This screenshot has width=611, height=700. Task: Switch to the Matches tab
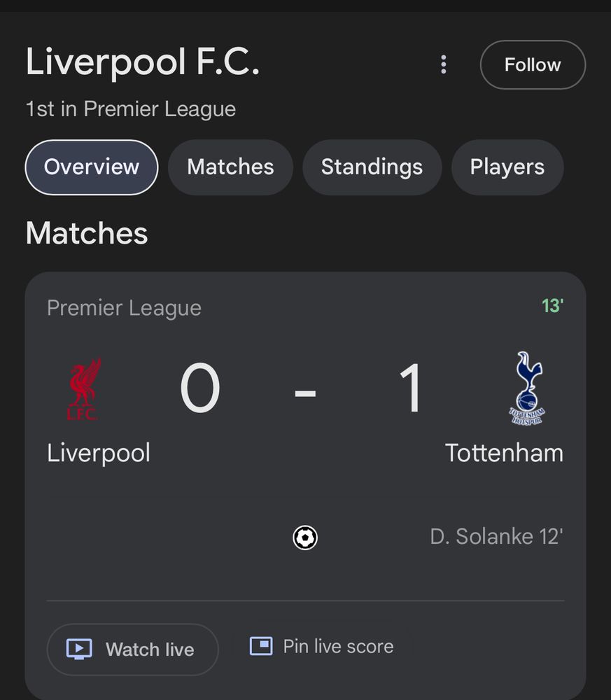230,167
